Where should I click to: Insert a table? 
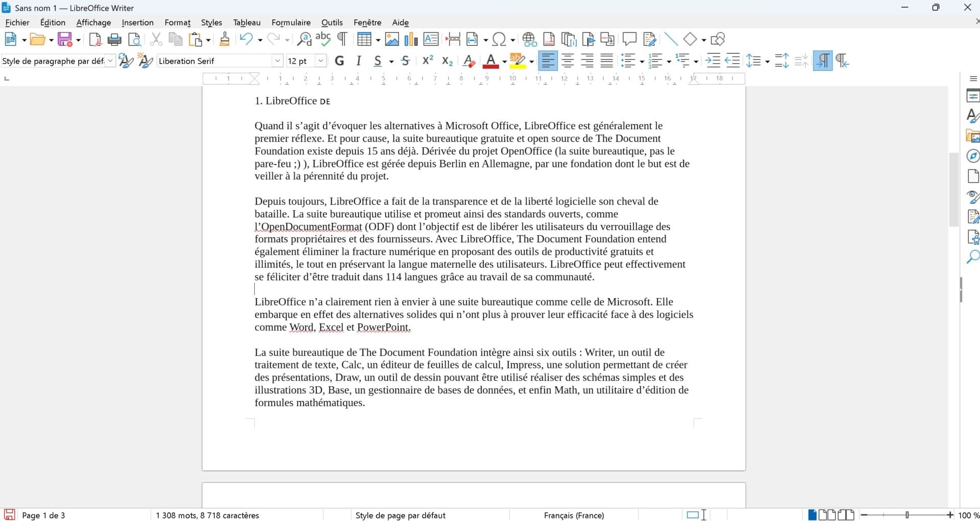[364, 39]
